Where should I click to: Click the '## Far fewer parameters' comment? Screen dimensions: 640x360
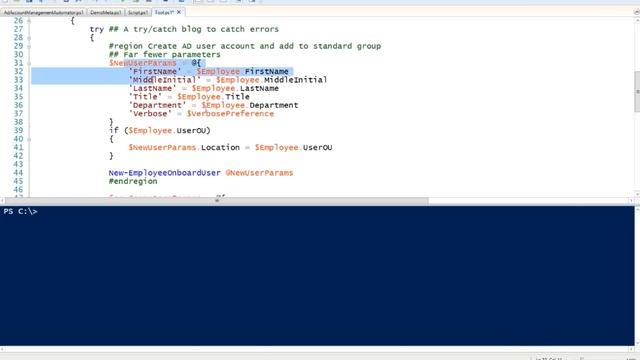(x=164, y=55)
